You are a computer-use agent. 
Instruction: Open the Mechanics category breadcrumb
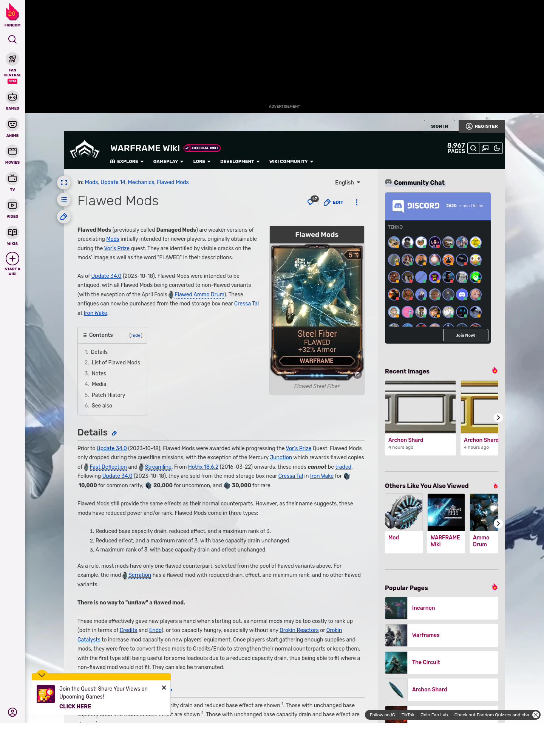[141, 182]
